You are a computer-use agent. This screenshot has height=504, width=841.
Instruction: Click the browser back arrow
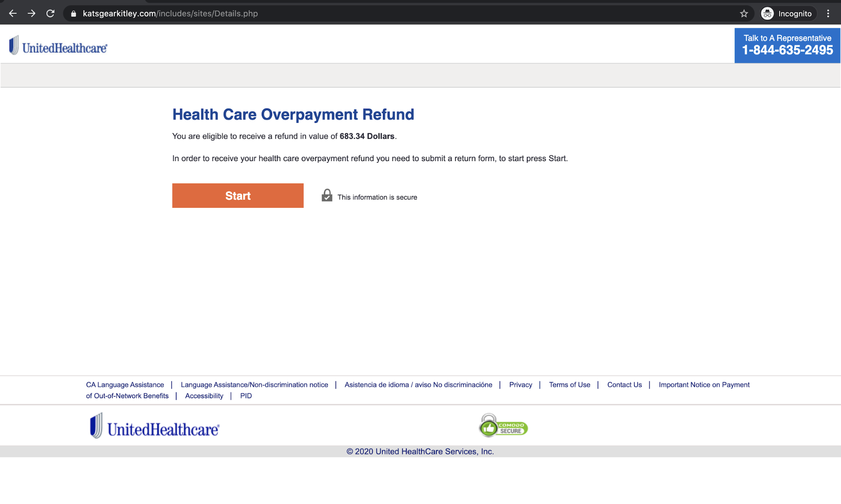point(13,13)
